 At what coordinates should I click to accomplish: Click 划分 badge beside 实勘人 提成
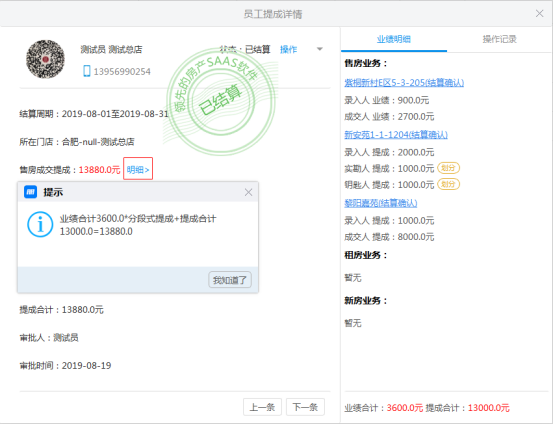(x=448, y=168)
